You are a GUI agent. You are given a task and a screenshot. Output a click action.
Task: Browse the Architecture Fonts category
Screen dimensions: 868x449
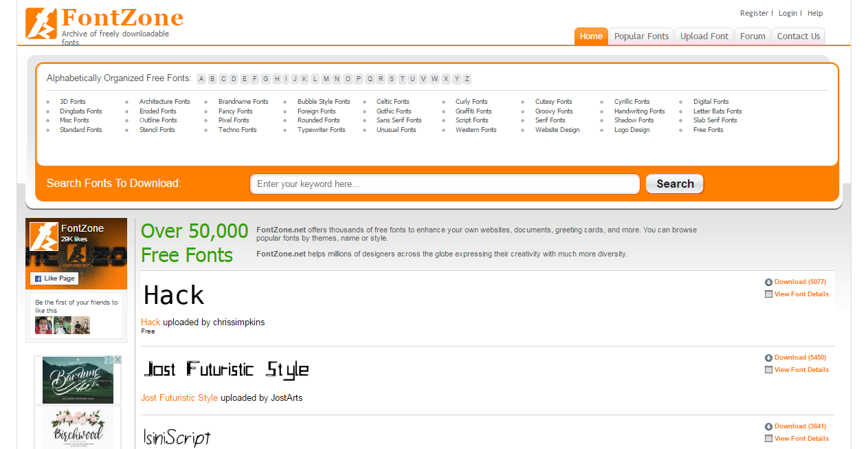(x=165, y=102)
